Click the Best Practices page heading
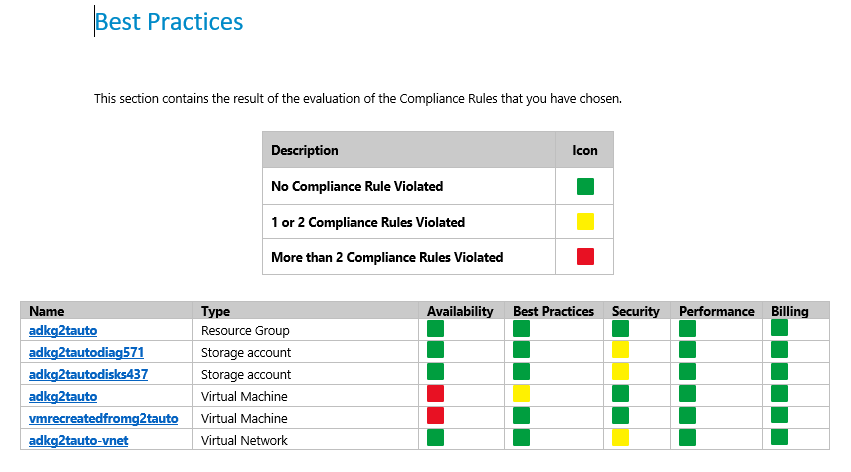Image resolution: width=851 pixels, height=472 pixels. 169,22
